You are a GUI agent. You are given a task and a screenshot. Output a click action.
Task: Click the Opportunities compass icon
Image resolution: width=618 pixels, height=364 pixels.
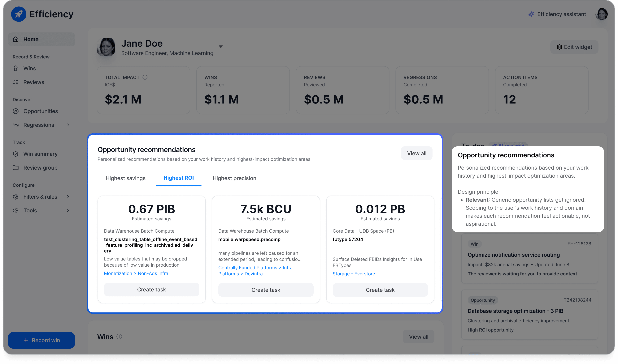pos(16,111)
